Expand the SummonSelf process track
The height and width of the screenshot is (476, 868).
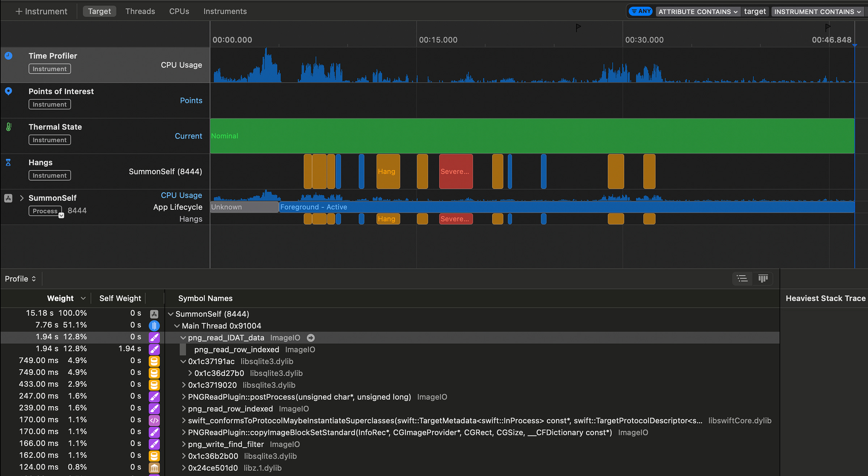[22, 198]
